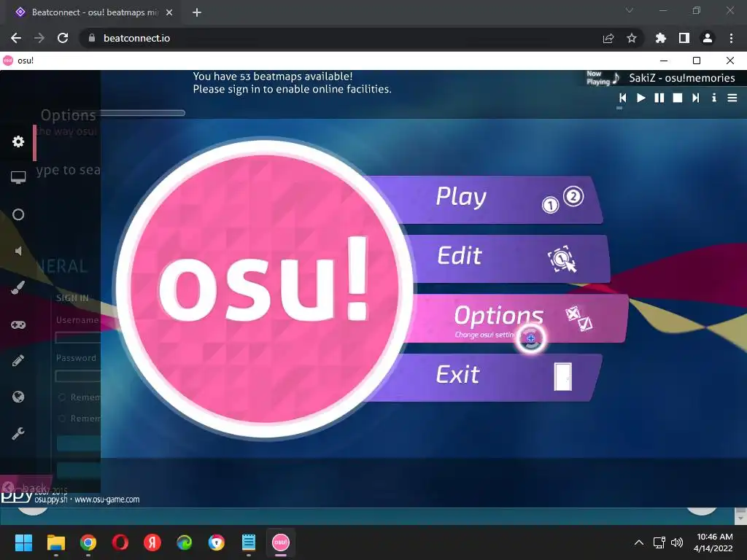
Task: Open the Audio speaker section icon
Action: [x=18, y=251]
